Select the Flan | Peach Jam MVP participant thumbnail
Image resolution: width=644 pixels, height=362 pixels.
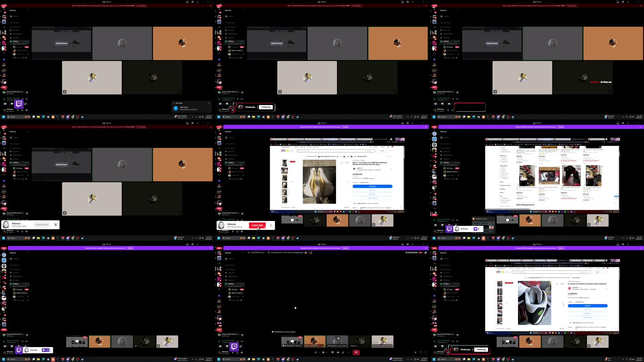[382, 341]
